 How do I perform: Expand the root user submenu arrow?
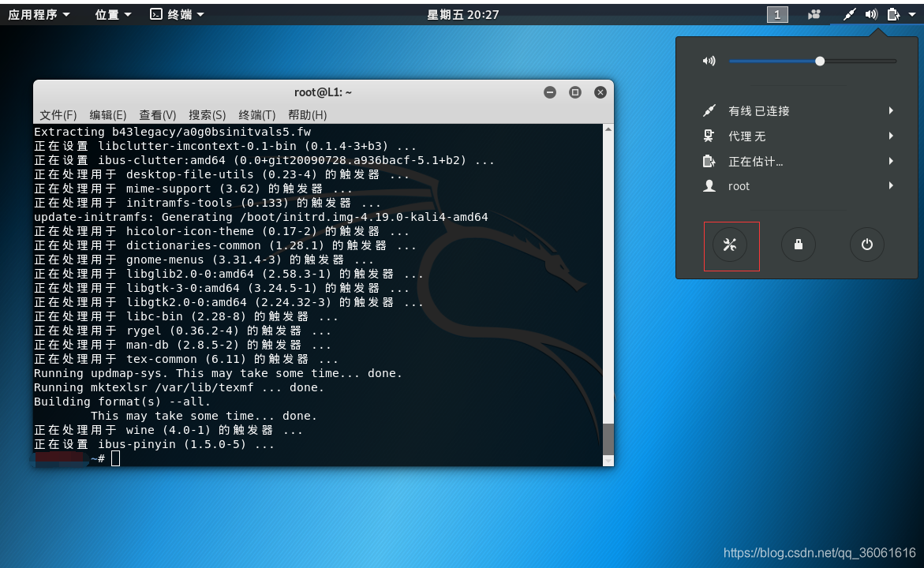click(x=891, y=186)
